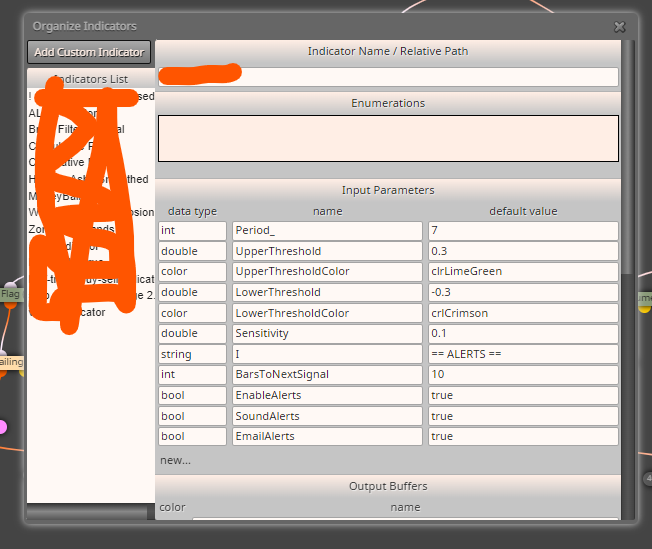Edit the UpperThresholdColor name field

coord(327,272)
